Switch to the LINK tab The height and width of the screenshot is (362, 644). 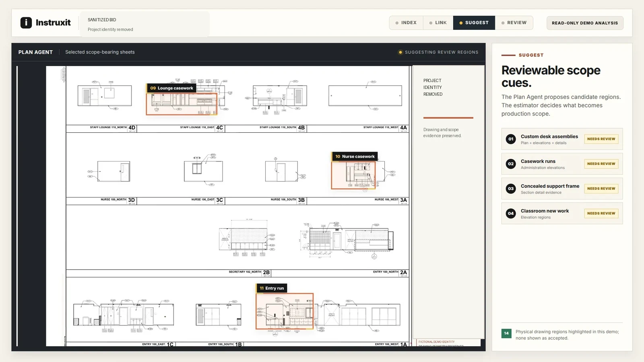click(438, 23)
